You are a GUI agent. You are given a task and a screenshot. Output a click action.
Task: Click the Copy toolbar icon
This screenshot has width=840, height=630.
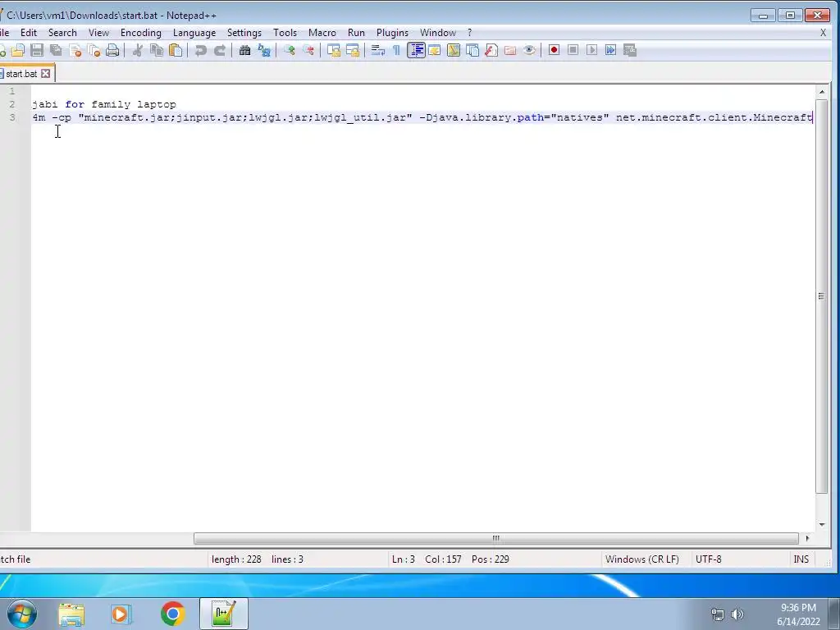point(157,50)
